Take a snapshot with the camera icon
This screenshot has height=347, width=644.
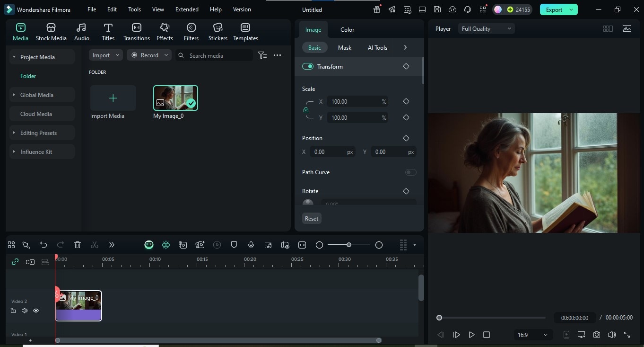597,335
